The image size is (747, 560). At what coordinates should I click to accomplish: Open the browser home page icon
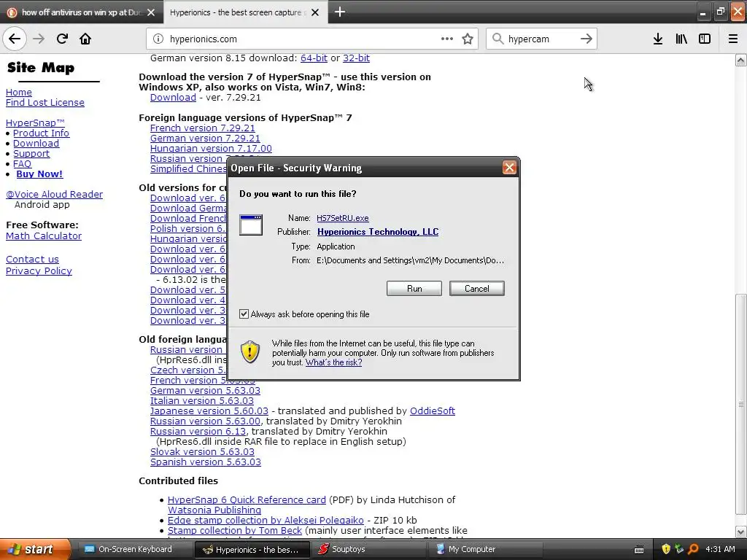coord(85,39)
